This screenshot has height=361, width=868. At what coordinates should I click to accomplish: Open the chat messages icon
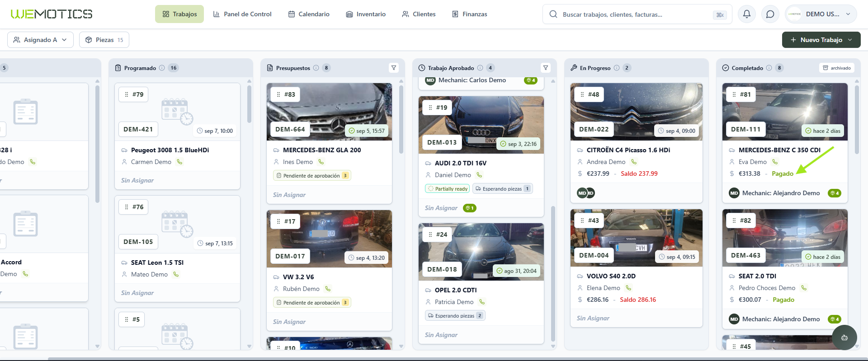click(770, 14)
